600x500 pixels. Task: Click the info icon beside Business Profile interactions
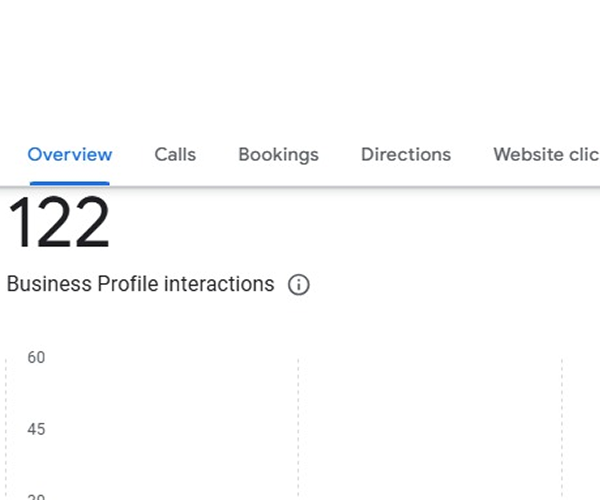tap(298, 285)
